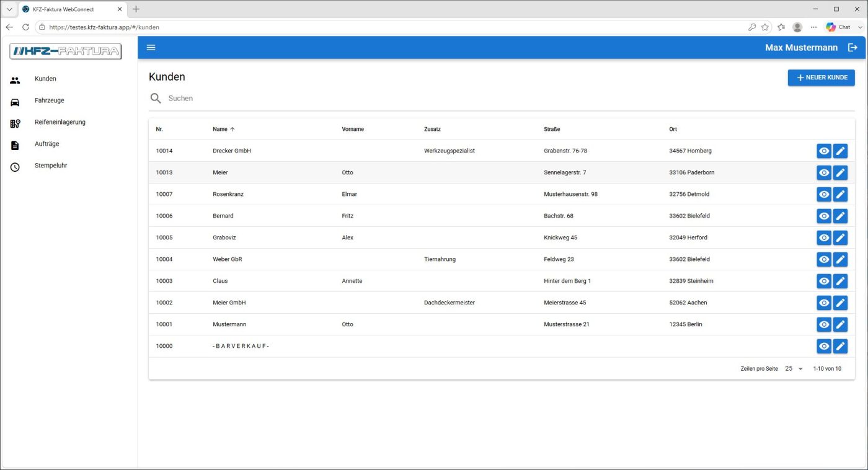Click the cell 33106 Paderborn
Viewport: 868px width, 470px height.
coord(692,172)
